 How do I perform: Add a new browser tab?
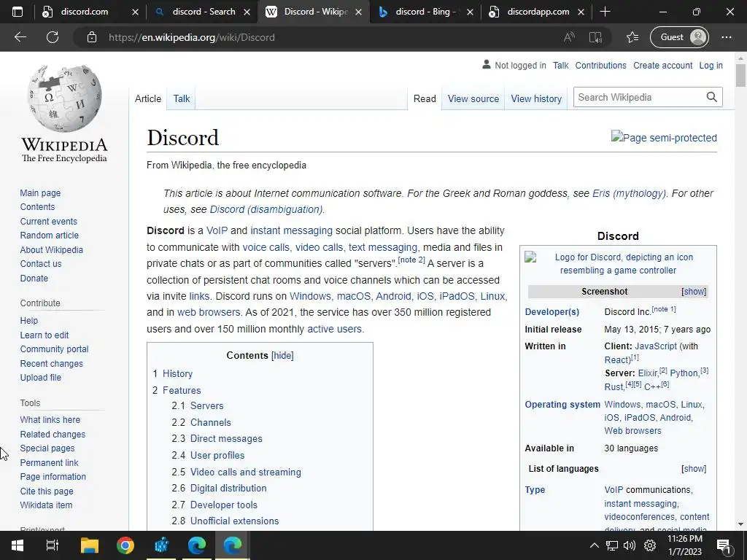pos(605,12)
